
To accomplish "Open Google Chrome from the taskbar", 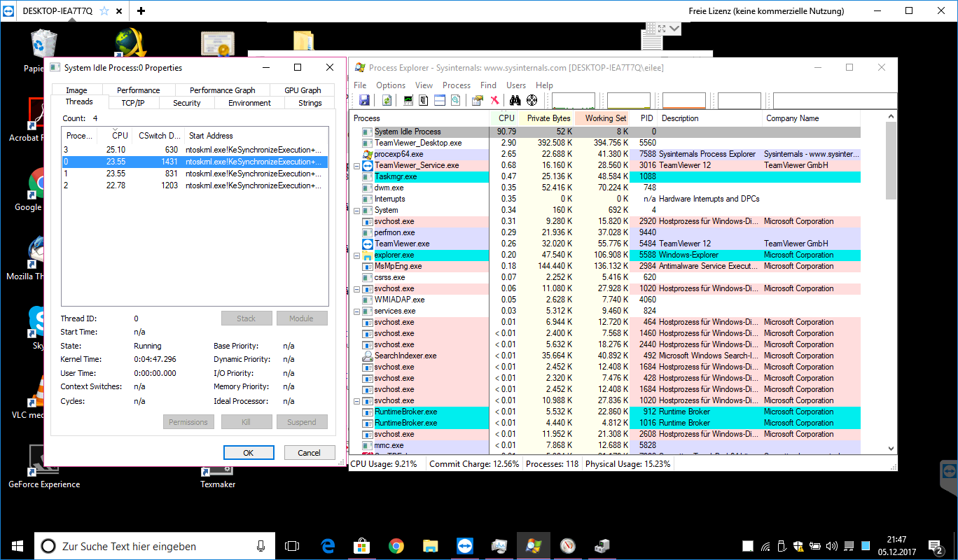I will [396, 546].
